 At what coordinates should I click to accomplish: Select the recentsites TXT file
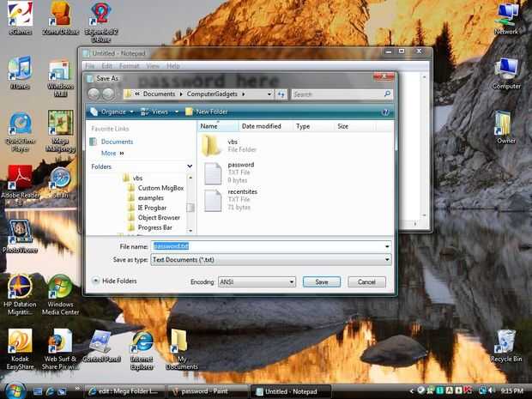click(x=231, y=199)
